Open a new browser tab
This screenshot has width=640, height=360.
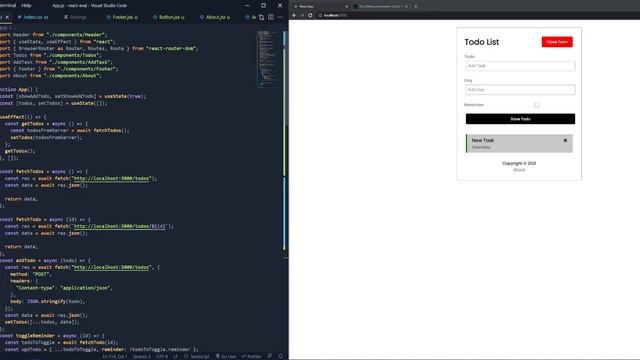coord(416,7)
